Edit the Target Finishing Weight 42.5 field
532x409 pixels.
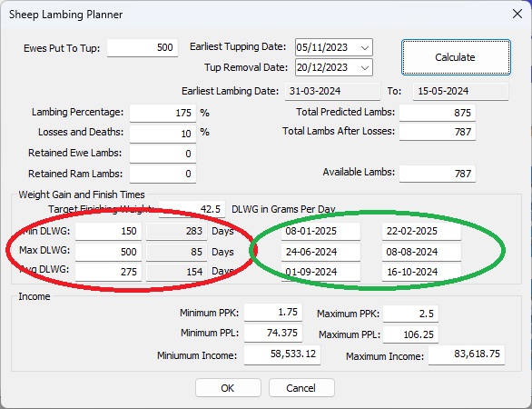(x=192, y=209)
